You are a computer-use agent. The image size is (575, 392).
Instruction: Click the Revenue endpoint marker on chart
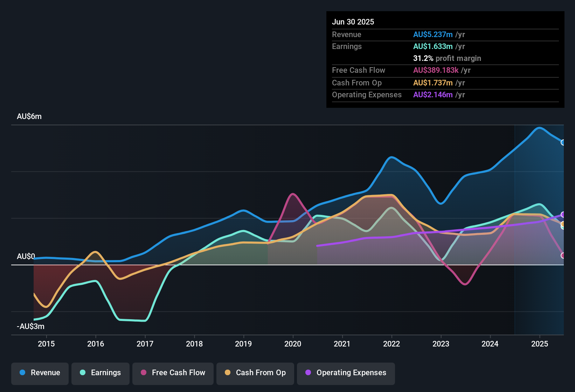[x=563, y=142]
